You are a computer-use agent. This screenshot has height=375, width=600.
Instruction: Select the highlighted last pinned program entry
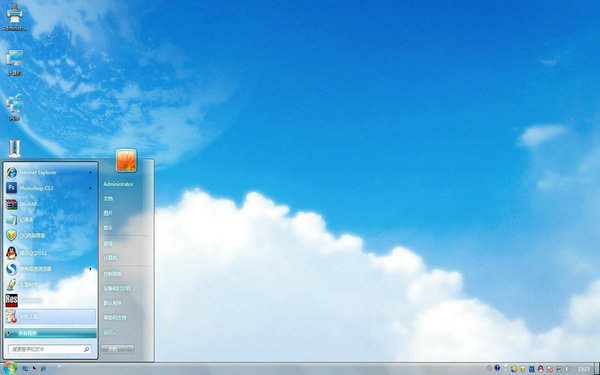[50, 316]
